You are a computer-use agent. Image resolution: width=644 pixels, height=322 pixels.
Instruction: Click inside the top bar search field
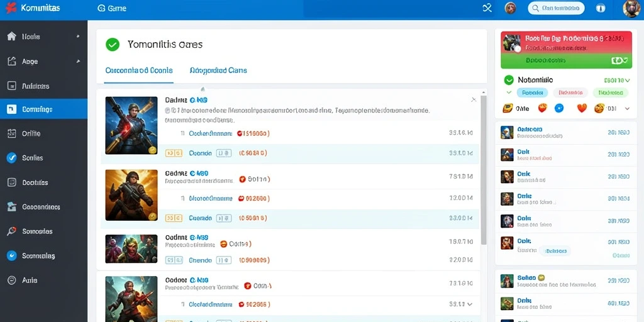[556, 8]
